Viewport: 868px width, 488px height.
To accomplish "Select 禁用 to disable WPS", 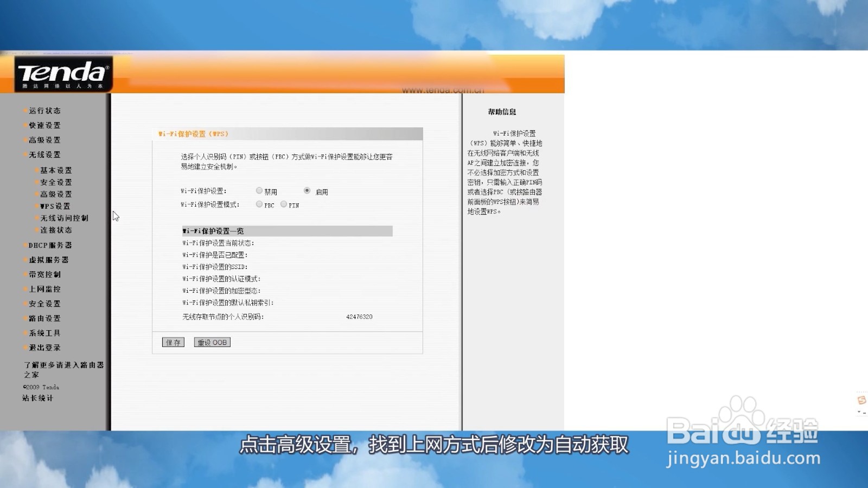I will [x=259, y=190].
